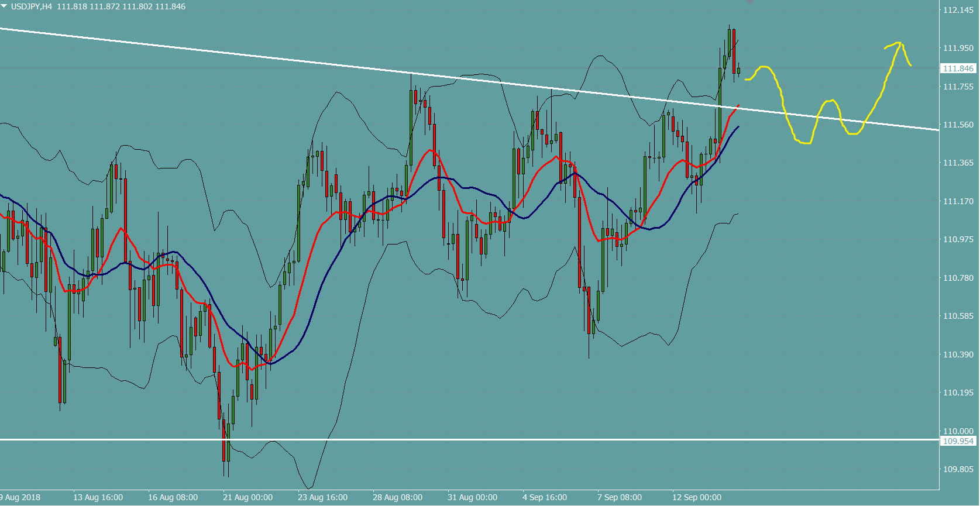Click the current price label 111.846
Image resolution: width=980 pixels, height=506 pixels.
[x=958, y=68]
